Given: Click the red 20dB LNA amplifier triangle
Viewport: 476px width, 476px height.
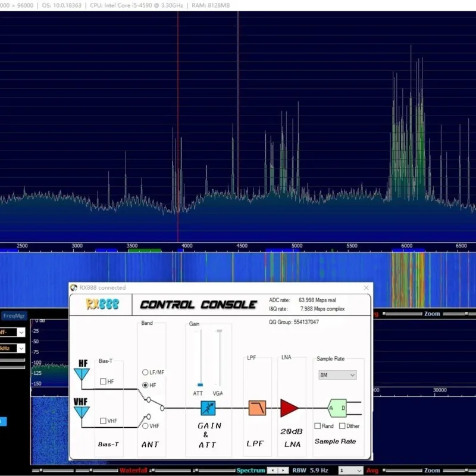Looking at the screenshot, I should tap(289, 408).
